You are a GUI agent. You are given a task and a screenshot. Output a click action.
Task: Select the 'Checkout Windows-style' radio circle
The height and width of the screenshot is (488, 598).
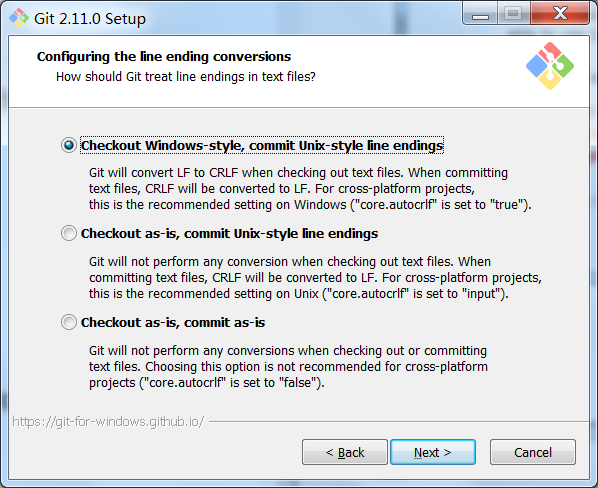click(69, 145)
